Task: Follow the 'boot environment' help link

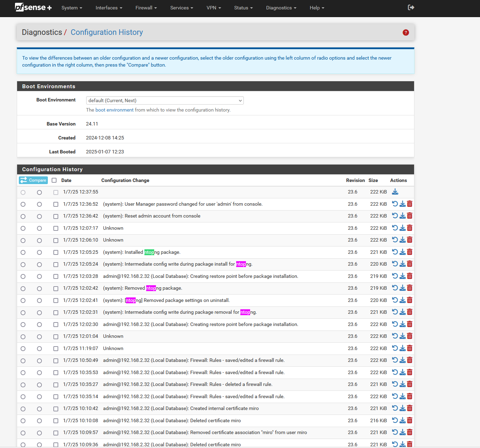Action: pyautogui.click(x=114, y=110)
